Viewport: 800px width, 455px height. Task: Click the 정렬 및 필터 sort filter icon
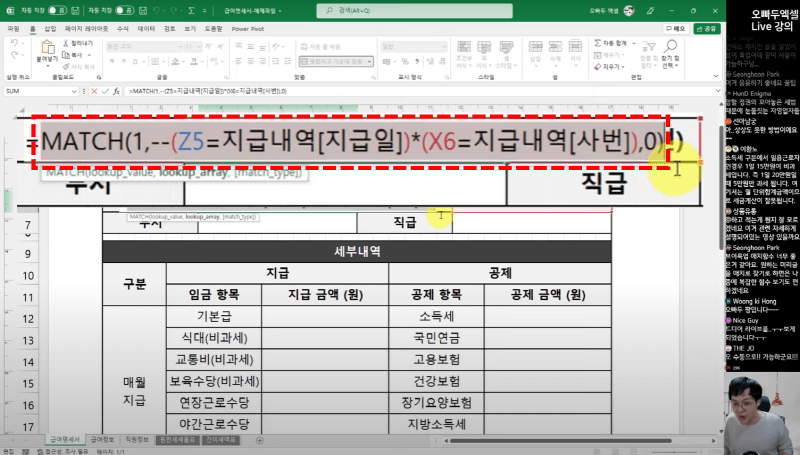tap(648, 47)
